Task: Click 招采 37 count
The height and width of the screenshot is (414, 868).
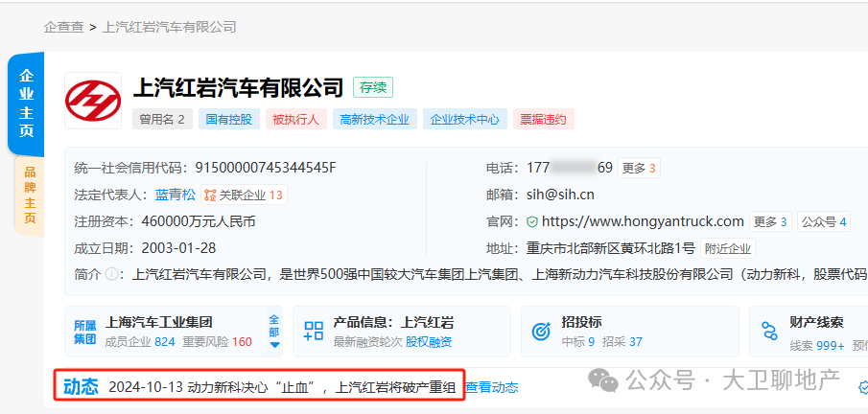Action: [622, 342]
